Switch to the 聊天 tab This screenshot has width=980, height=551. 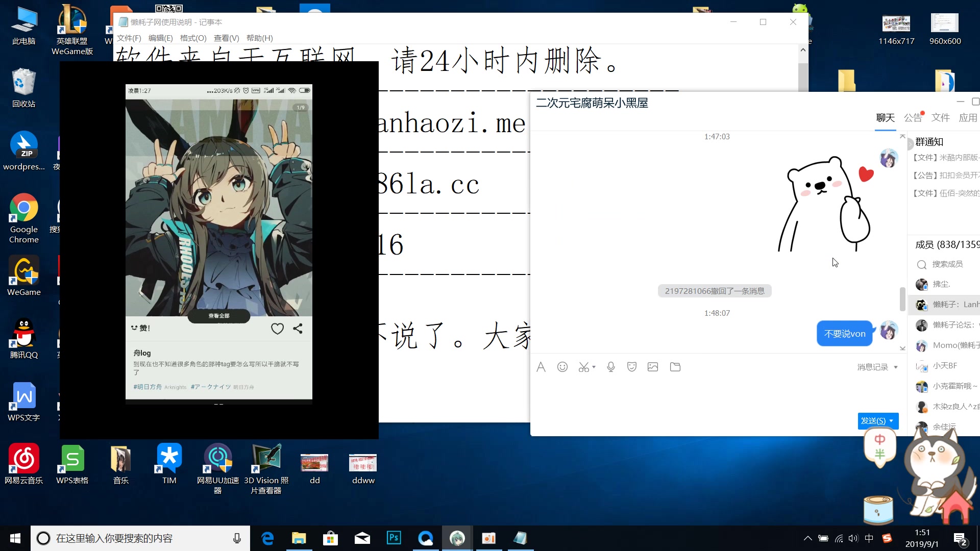[886, 118]
